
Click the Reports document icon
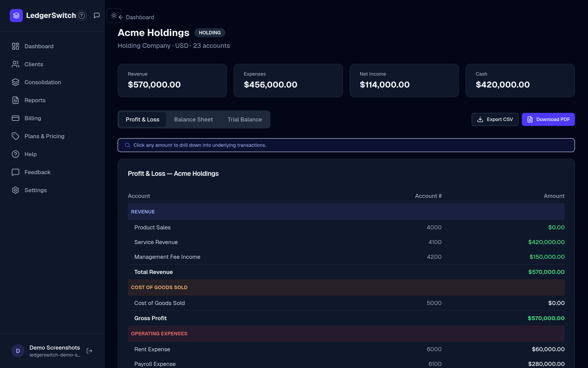pyautogui.click(x=16, y=100)
